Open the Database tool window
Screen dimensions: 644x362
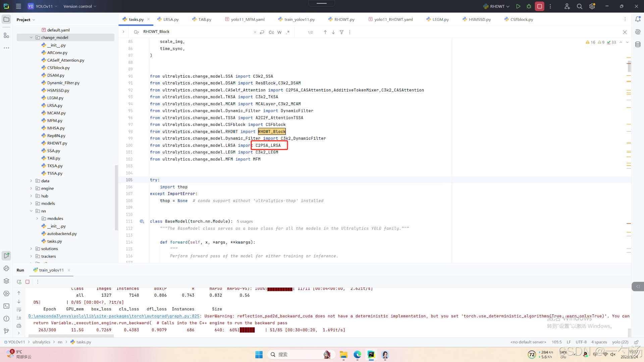click(x=638, y=45)
